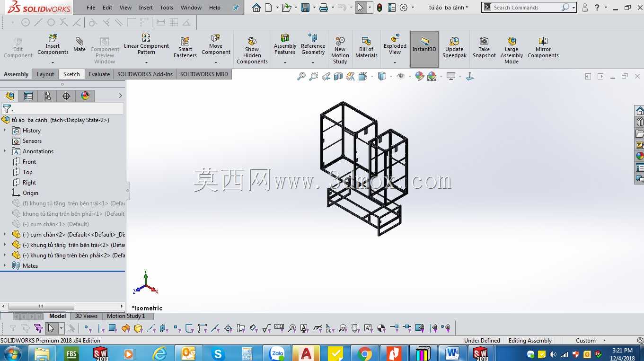Toggle Instant3D mode
The height and width of the screenshot is (361, 644).
point(424,49)
